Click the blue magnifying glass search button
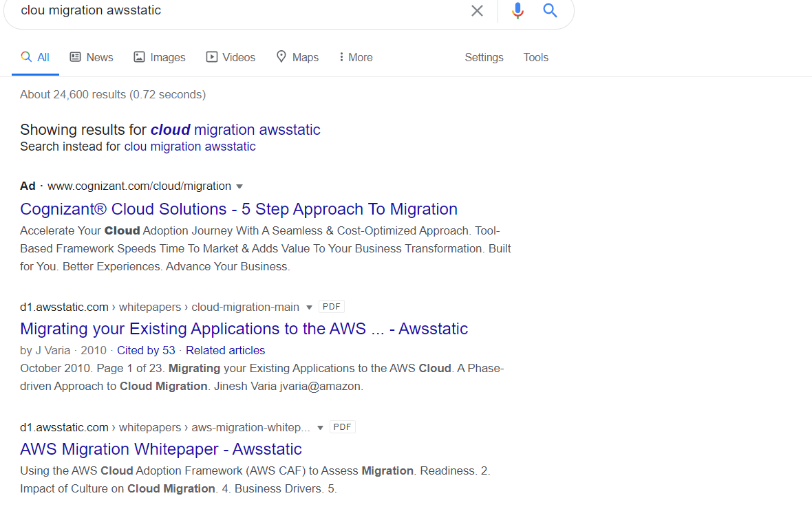This screenshot has width=812, height=509. (550, 11)
